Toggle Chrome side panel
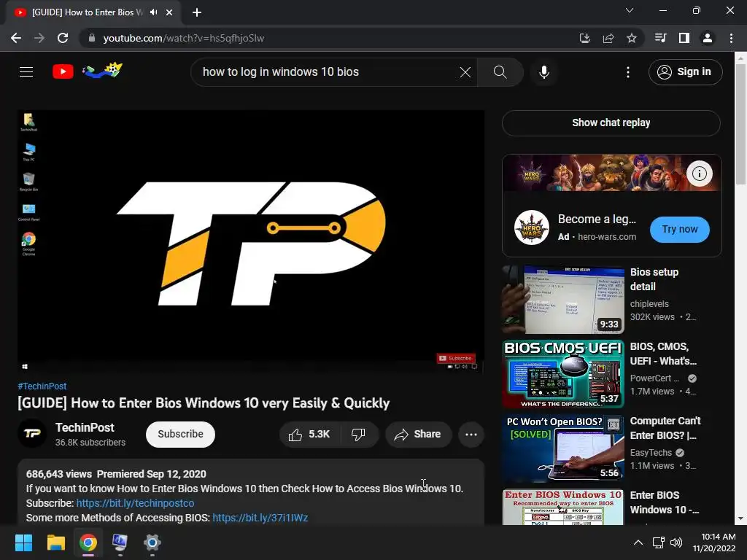This screenshot has height=560, width=747. 684,38
